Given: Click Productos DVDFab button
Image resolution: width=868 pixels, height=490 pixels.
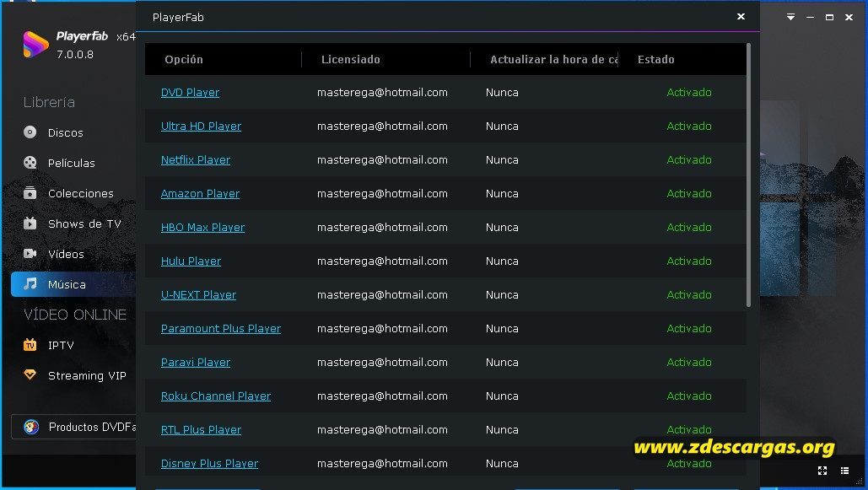Looking at the screenshot, I should coord(73,427).
